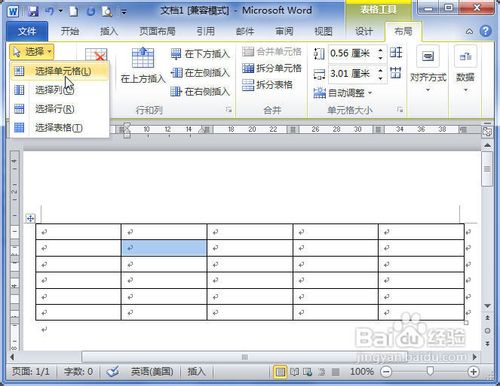Increase row height with up stepper arrow
The image size is (500, 386).
tap(380, 50)
